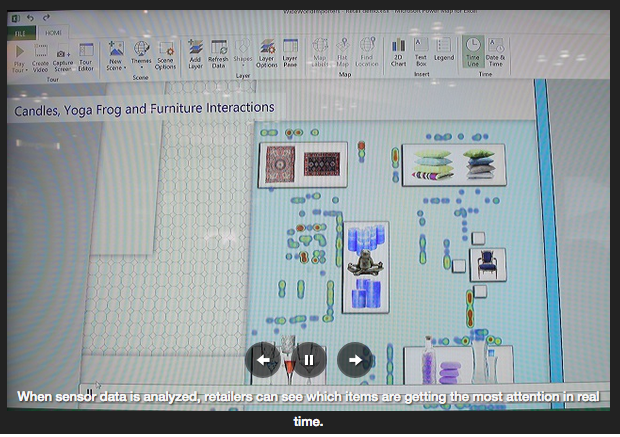The width and height of the screenshot is (620, 437).
Task: Open the FILE tab
Action: pyautogui.click(x=20, y=34)
